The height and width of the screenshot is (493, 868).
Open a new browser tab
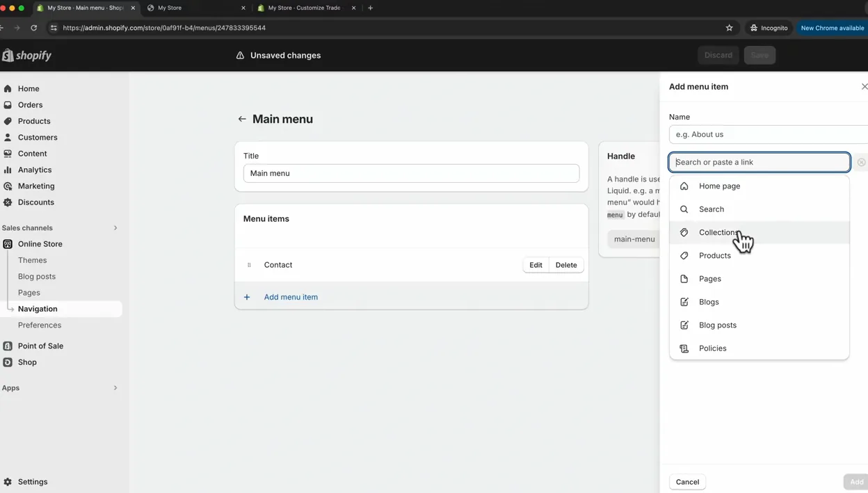coord(370,8)
